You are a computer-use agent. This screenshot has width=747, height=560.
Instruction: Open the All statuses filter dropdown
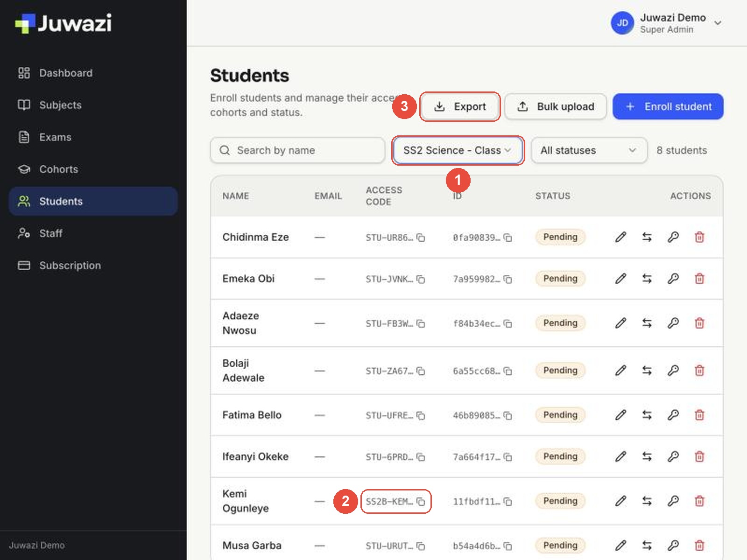589,150
